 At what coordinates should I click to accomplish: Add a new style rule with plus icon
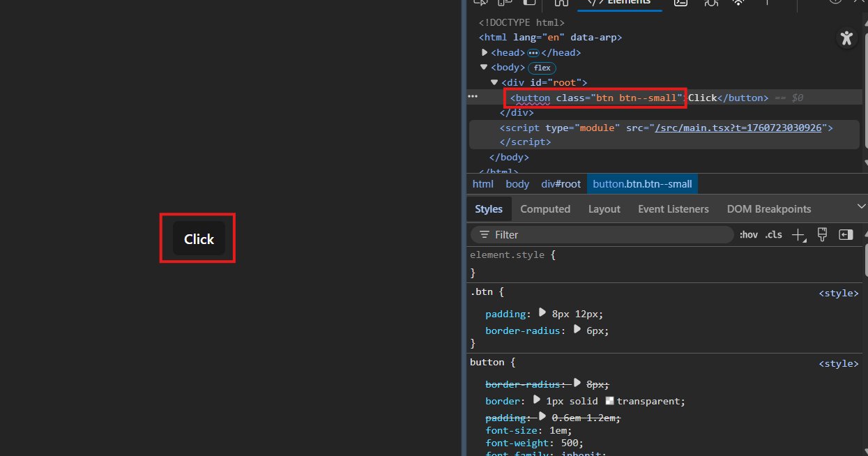pos(798,235)
